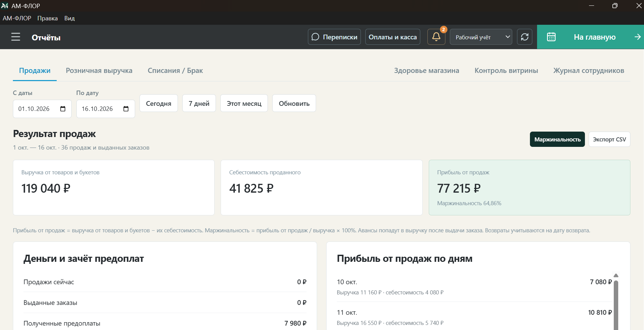The height and width of the screenshot is (330, 644).
Task: Click the С даты input 01.10.2026
Action: pyautogui.click(x=42, y=109)
